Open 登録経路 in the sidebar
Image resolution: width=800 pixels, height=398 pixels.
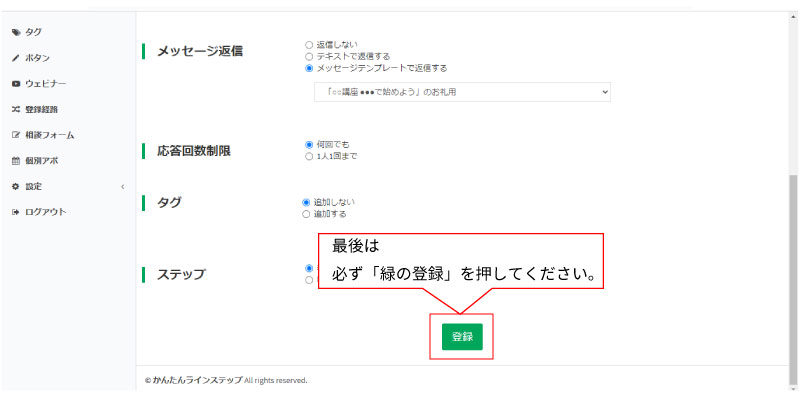[x=41, y=109]
